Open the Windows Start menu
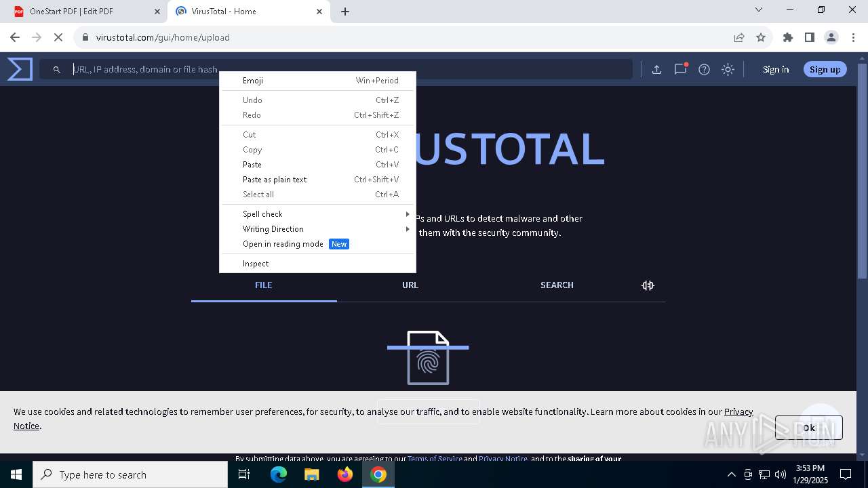The image size is (868, 488). pyautogui.click(x=16, y=474)
